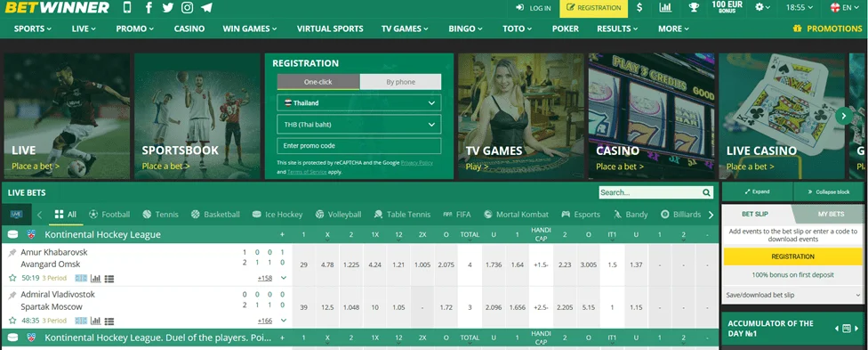Open the settings gear menu
Screen dimensions: 868x350
point(763,7)
